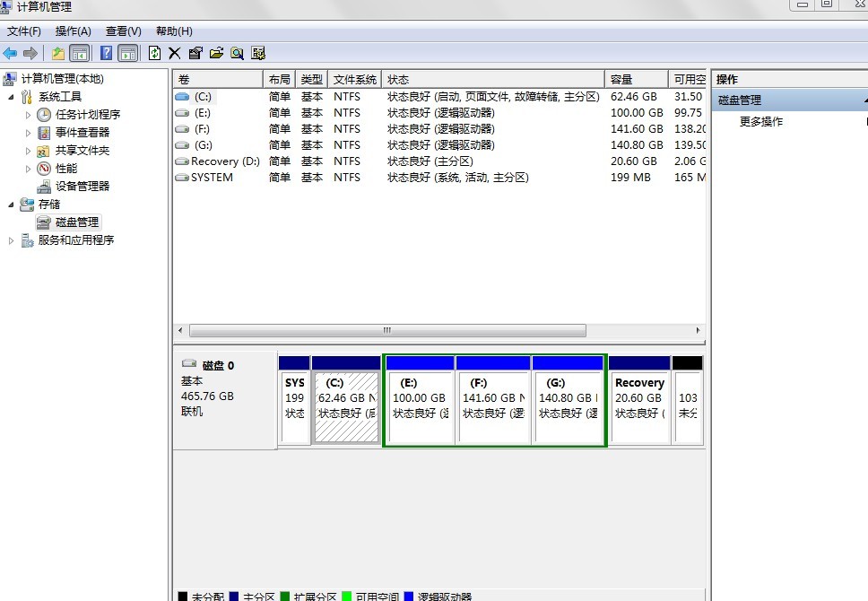
Task: Open the 查看(V) menu
Action: [x=124, y=31]
